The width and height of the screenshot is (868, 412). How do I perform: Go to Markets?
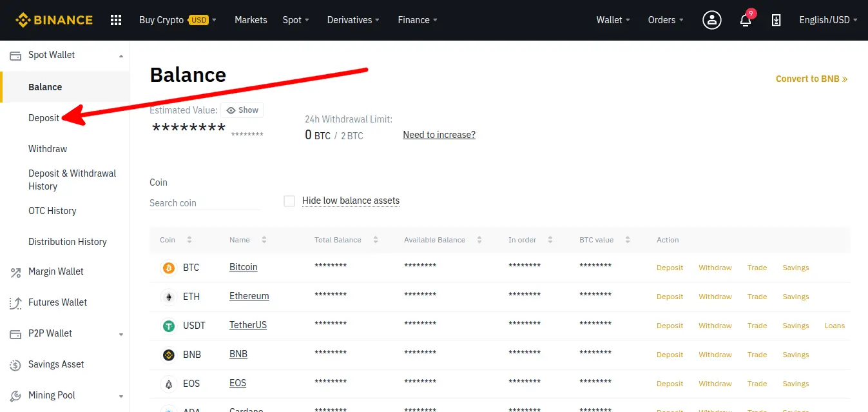pos(251,20)
